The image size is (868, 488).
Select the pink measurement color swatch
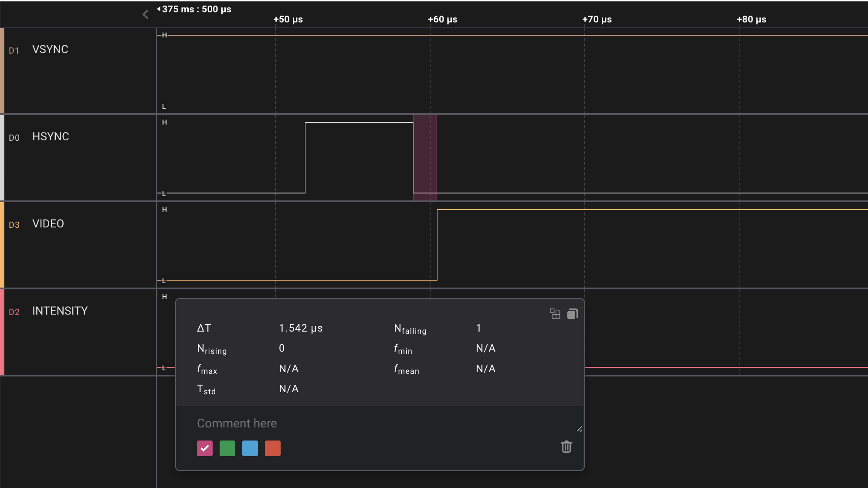(x=205, y=448)
